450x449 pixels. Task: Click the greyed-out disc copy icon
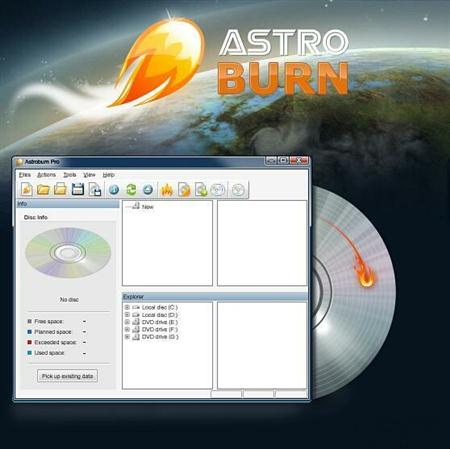[218, 190]
